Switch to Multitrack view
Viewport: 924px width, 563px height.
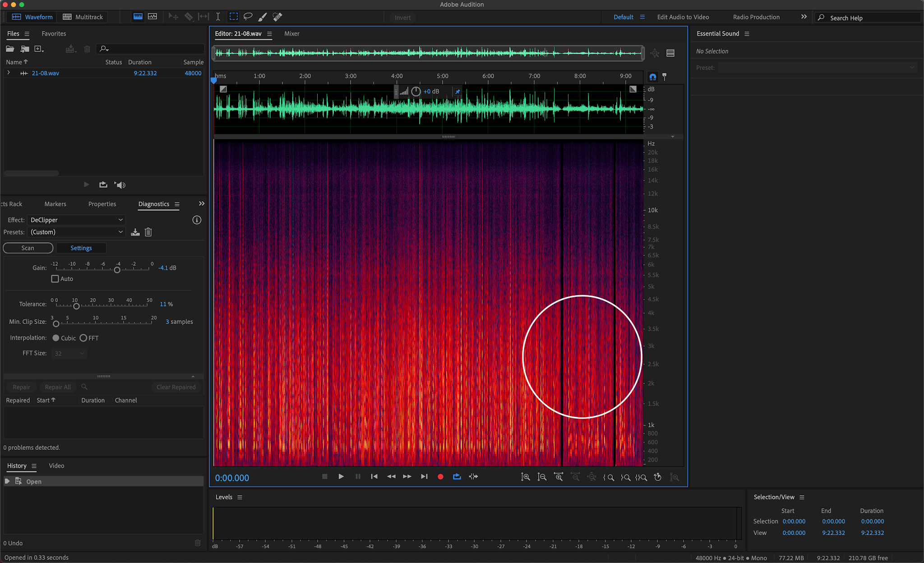(83, 17)
